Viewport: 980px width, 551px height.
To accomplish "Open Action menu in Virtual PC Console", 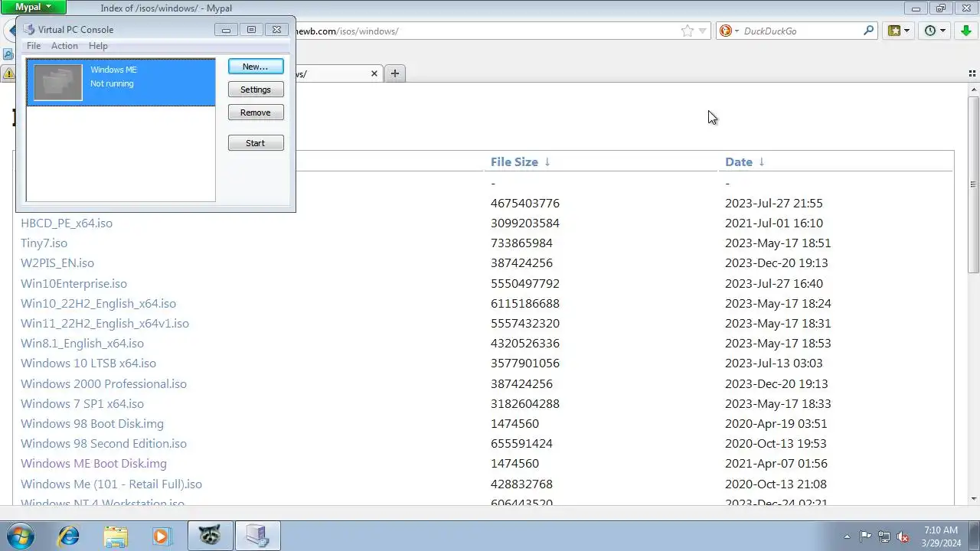I will click(x=64, y=46).
